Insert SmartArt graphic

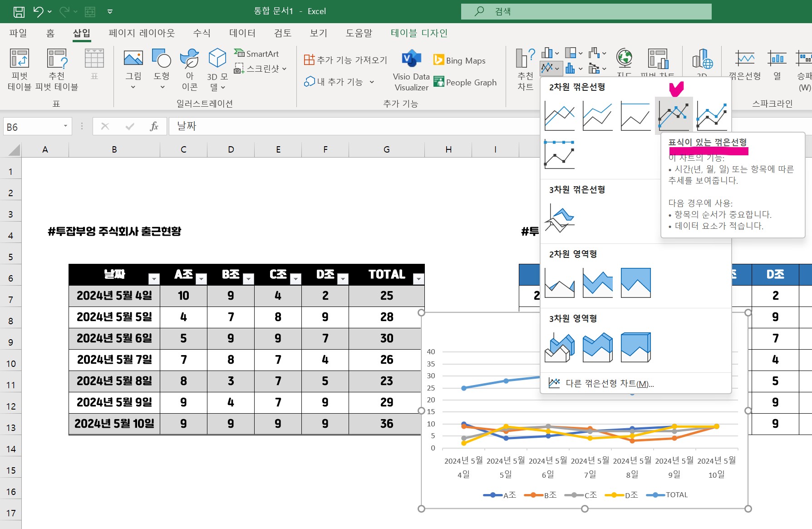click(256, 54)
